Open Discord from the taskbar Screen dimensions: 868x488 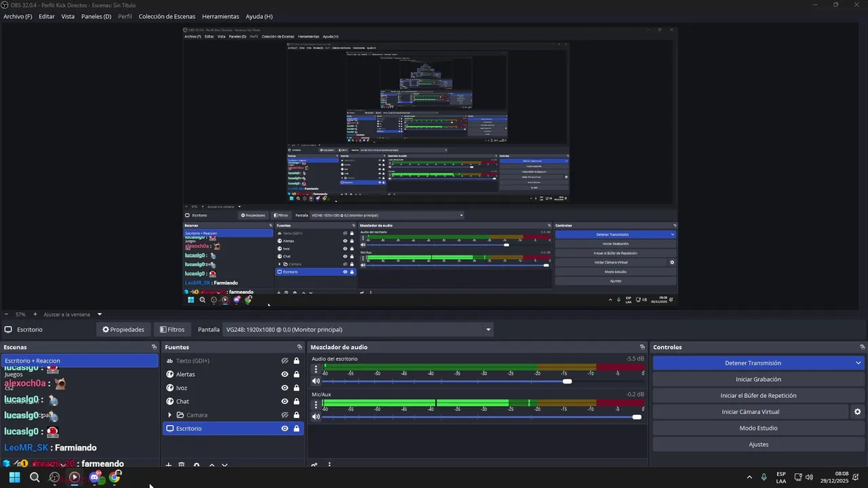pos(95,477)
